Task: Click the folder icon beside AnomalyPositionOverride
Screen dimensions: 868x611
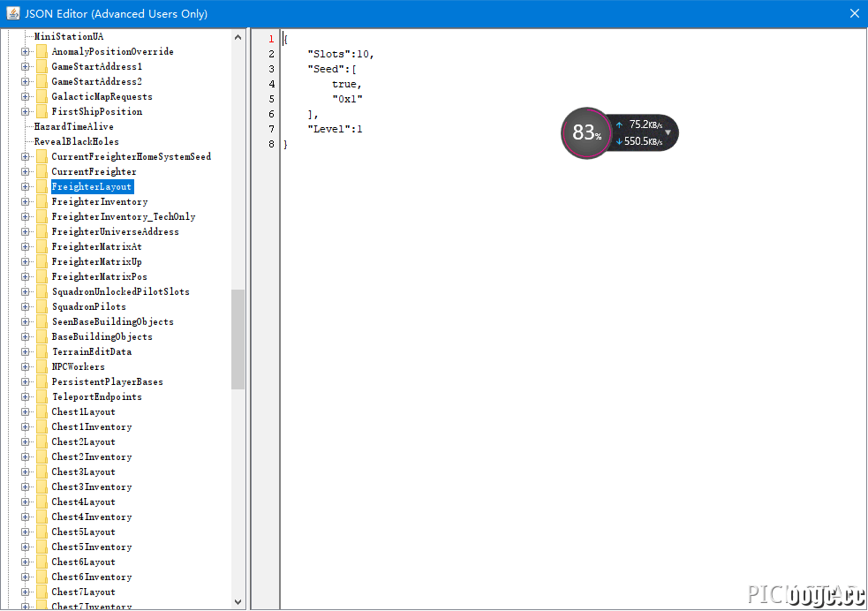Action: point(42,52)
